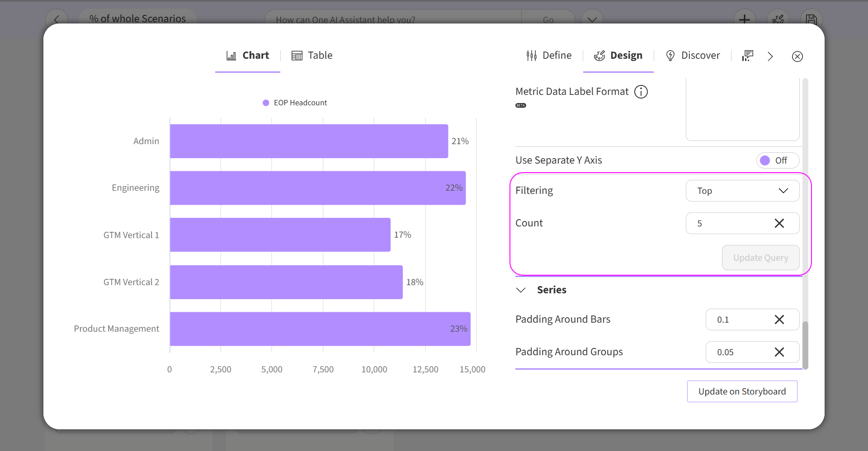The height and width of the screenshot is (451, 868).
Task: Click the comments icon next to Discover
Action: coord(747,56)
